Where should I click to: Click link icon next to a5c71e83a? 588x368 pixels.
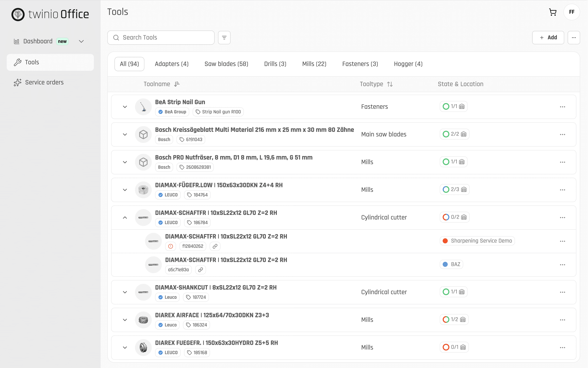pos(200,270)
